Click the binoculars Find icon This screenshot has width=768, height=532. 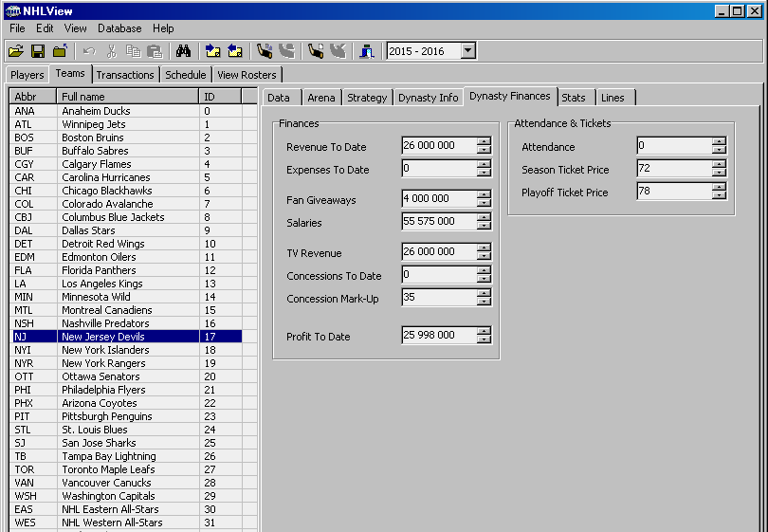point(183,51)
